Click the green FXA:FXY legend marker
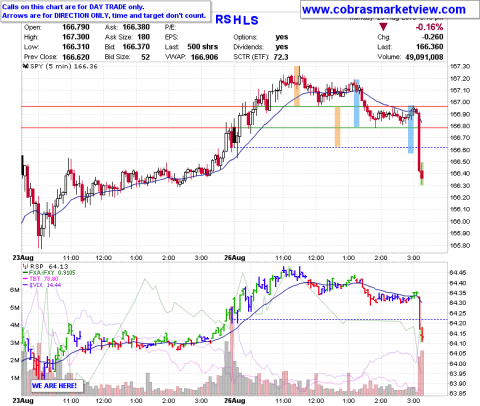Screen dimensions: 480x406 pyautogui.click(x=25, y=273)
